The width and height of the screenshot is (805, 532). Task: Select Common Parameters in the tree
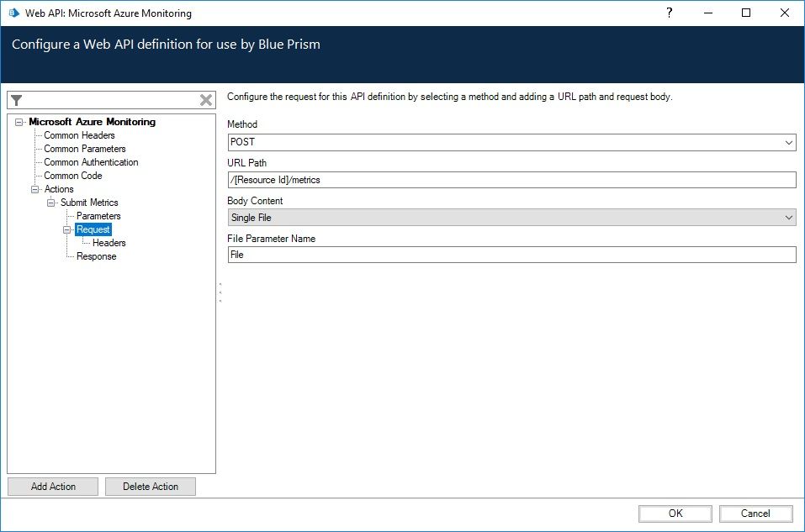85,149
